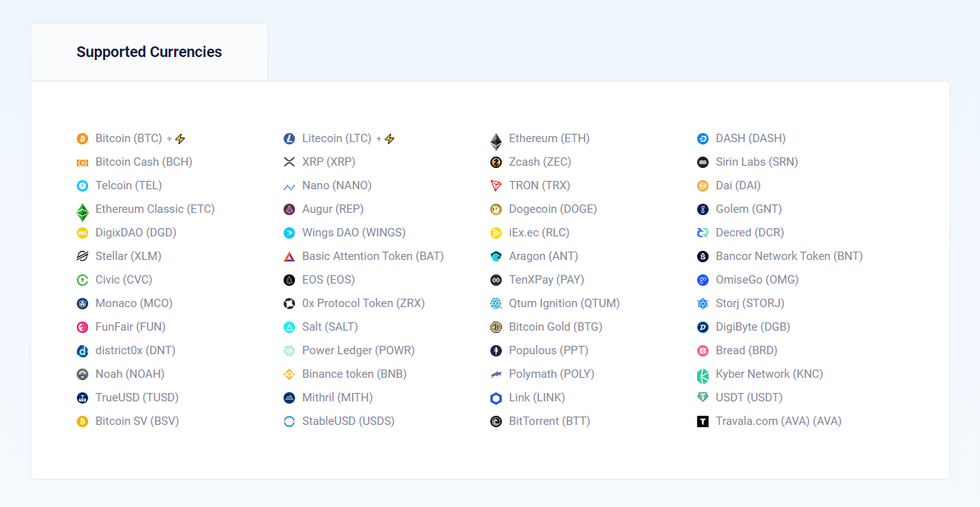
Task: Select the 'district0x (DNT)' text
Action: [x=135, y=350]
